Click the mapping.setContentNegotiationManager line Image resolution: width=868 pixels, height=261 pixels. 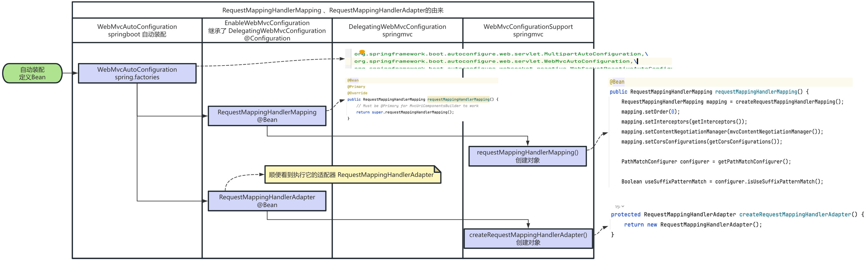pos(722,132)
